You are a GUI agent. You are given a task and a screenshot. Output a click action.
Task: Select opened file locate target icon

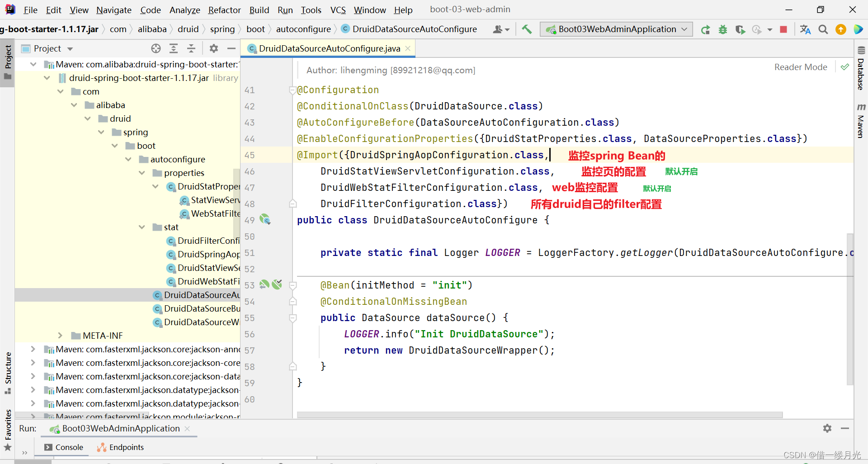coord(156,48)
